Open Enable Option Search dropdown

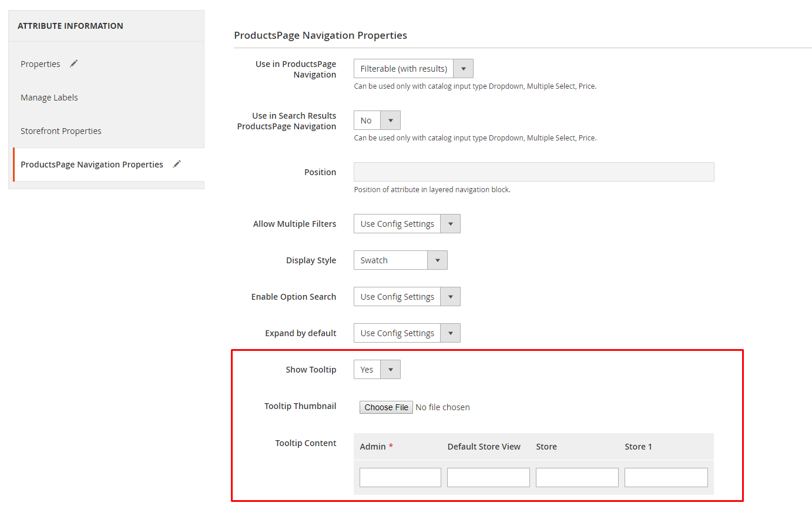pyautogui.click(x=407, y=297)
